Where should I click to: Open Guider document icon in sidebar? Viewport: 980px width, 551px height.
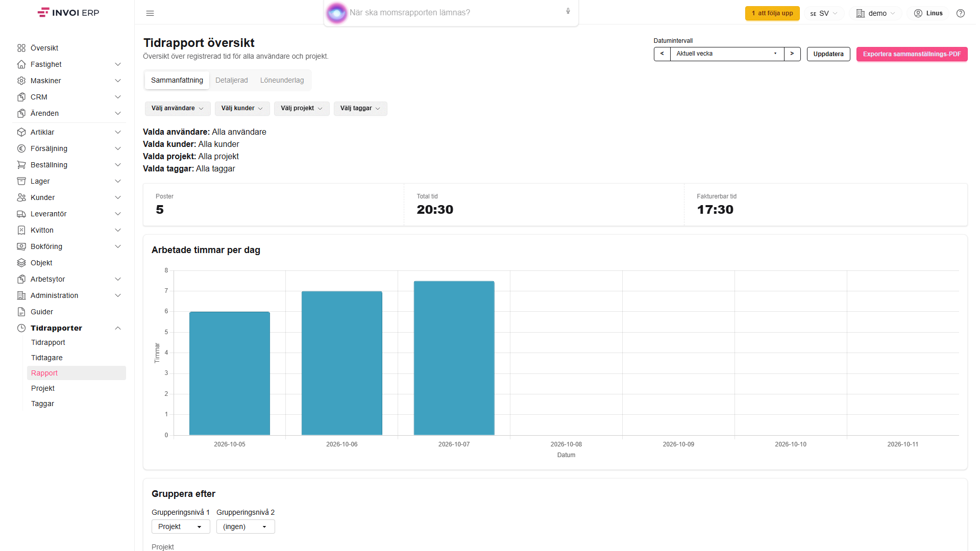click(x=21, y=312)
